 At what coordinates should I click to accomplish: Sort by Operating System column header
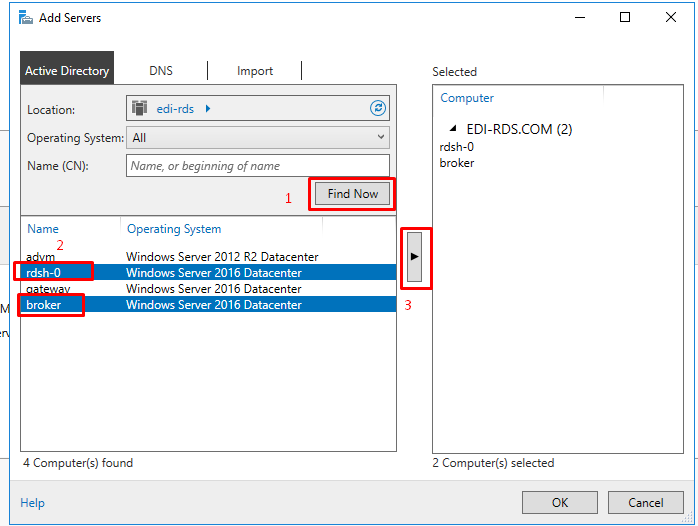coord(174,229)
